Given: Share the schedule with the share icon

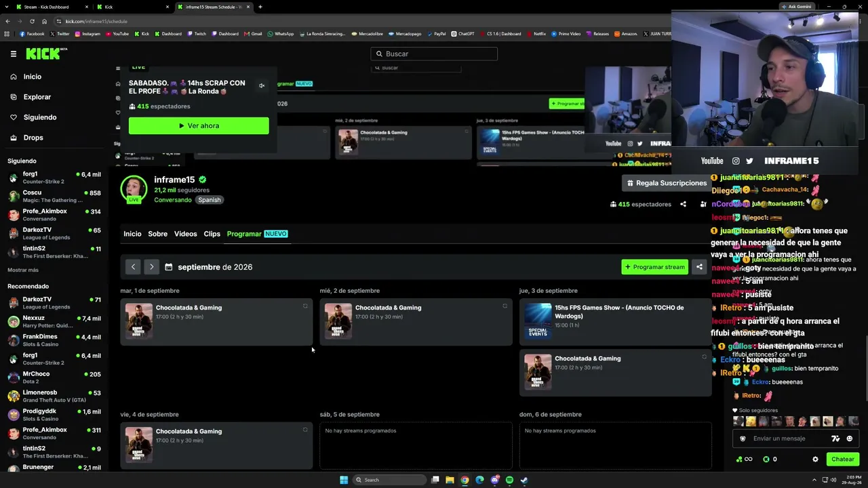Looking at the screenshot, I should (x=699, y=267).
